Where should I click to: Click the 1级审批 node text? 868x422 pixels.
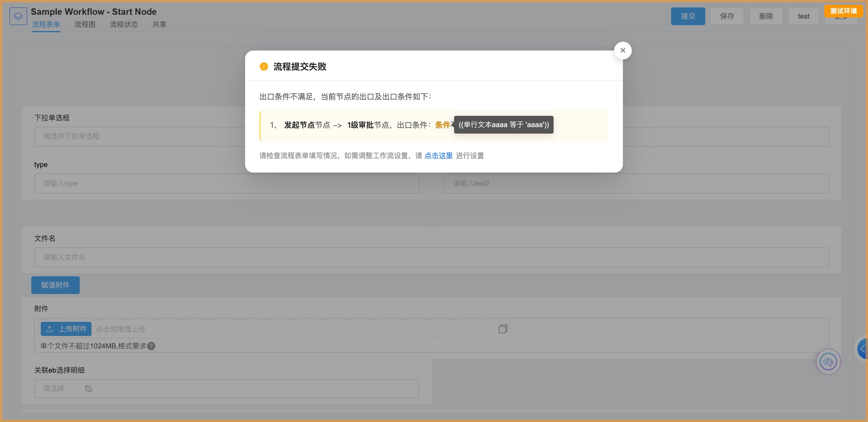point(360,125)
